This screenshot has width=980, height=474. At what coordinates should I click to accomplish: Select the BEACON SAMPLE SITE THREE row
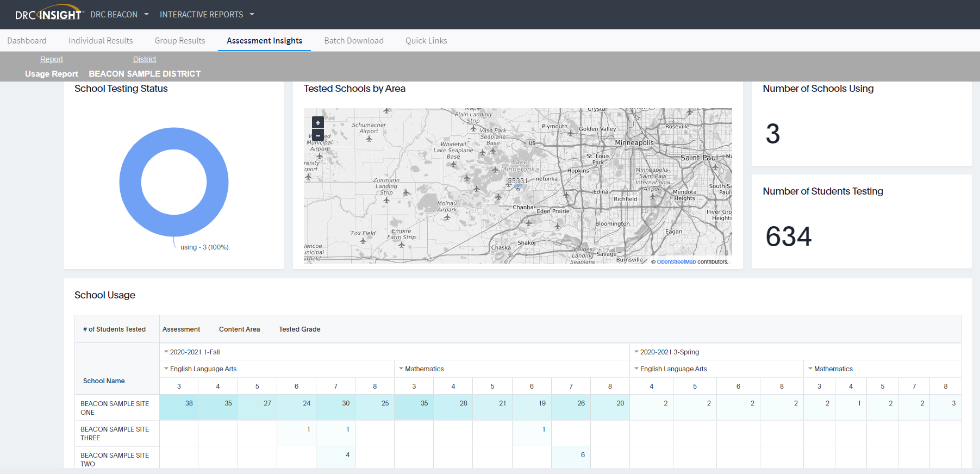click(x=517, y=433)
